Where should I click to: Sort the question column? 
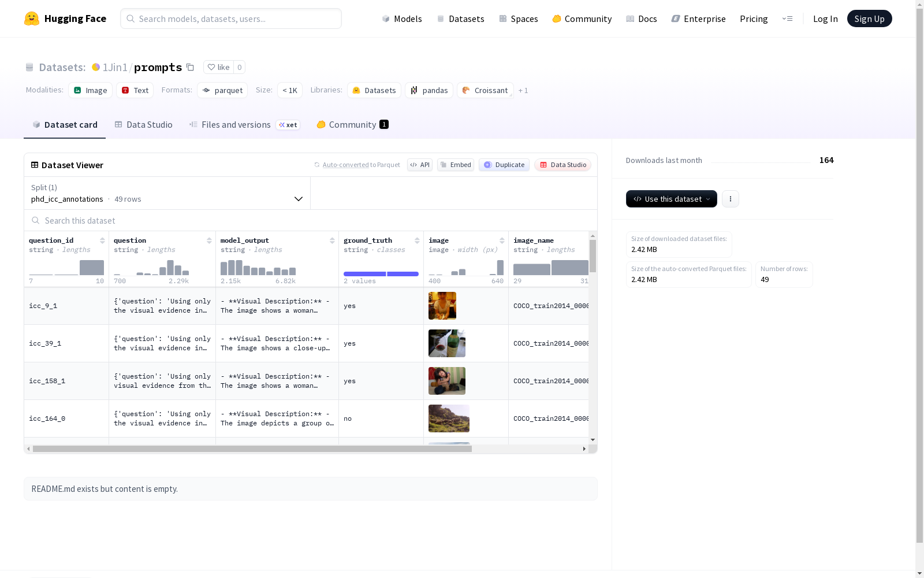pyautogui.click(x=209, y=240)
